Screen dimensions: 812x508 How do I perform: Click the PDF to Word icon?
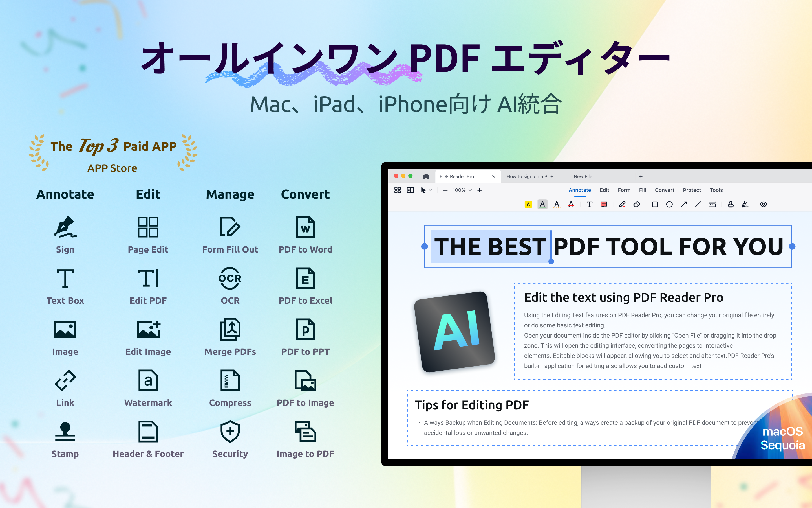305,227
